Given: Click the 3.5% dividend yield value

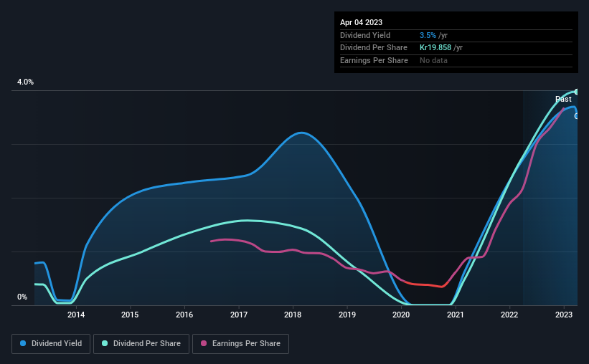Looking at the screenshot, I should click(x=428, y=35).
